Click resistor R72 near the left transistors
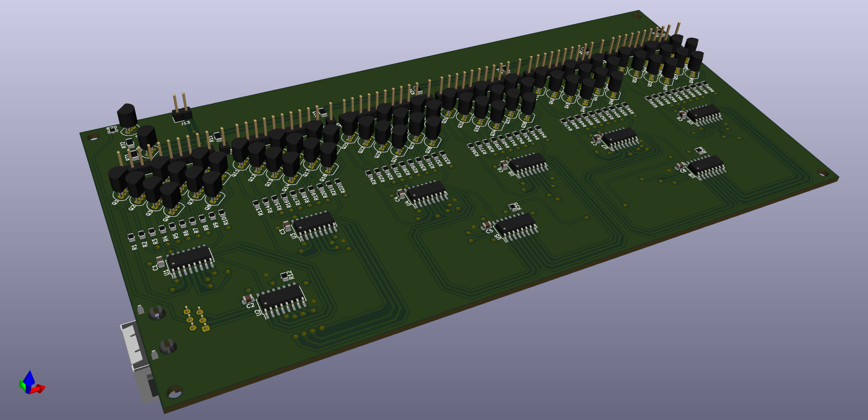The image size is (868, 420). coord(130,143)
